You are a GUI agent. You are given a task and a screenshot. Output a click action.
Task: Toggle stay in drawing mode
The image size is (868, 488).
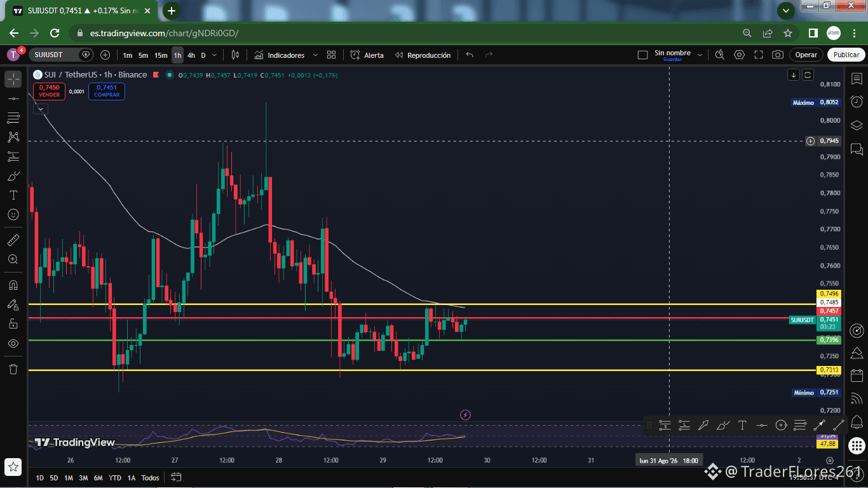[13, 304]
